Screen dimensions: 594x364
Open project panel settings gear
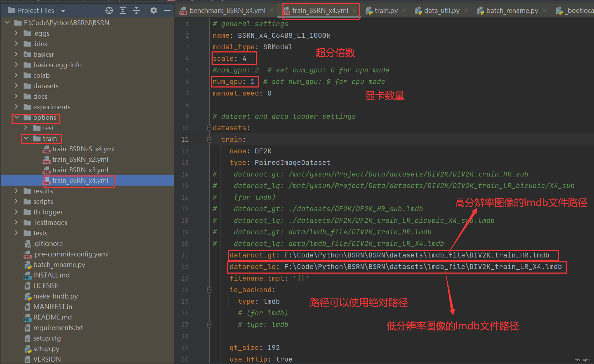[x=154, y=10]
